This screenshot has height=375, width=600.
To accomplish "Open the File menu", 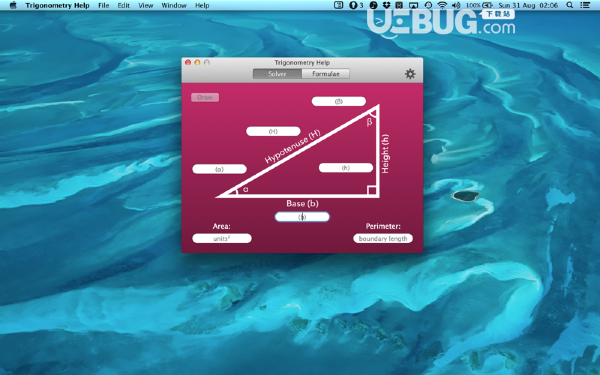I will click(103, 5).
